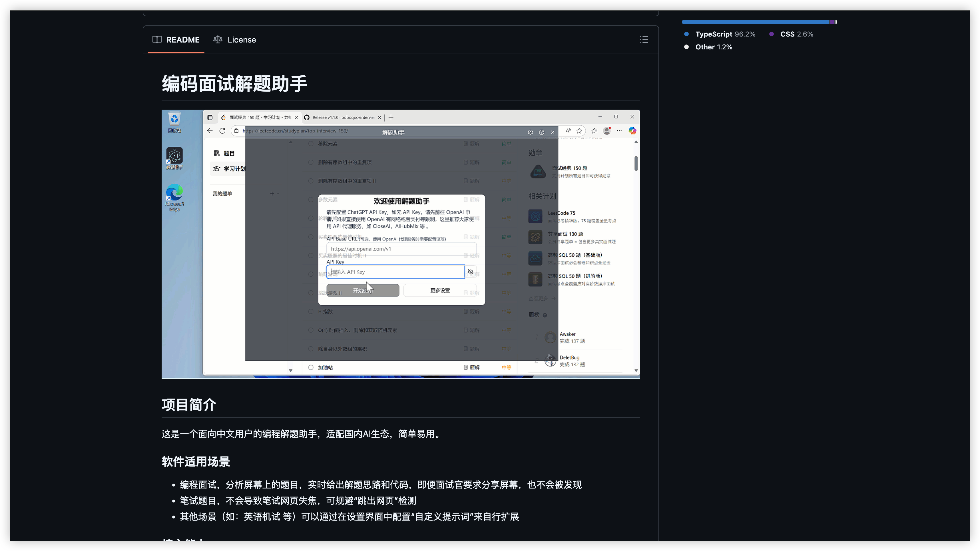Click the settings gear in 解题助手 title bar

[x=530, y=132]
